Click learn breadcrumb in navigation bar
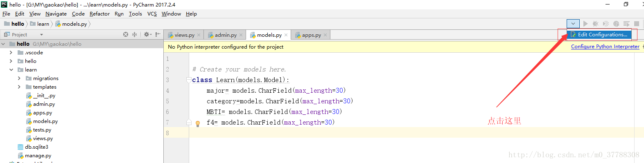Viewport: 644px width, 163px height. point(40,24)
